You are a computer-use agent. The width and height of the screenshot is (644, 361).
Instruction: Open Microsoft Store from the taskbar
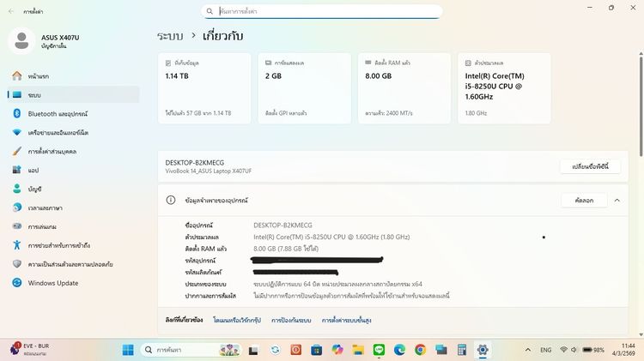pyautogui.click(x=316, y=350)
